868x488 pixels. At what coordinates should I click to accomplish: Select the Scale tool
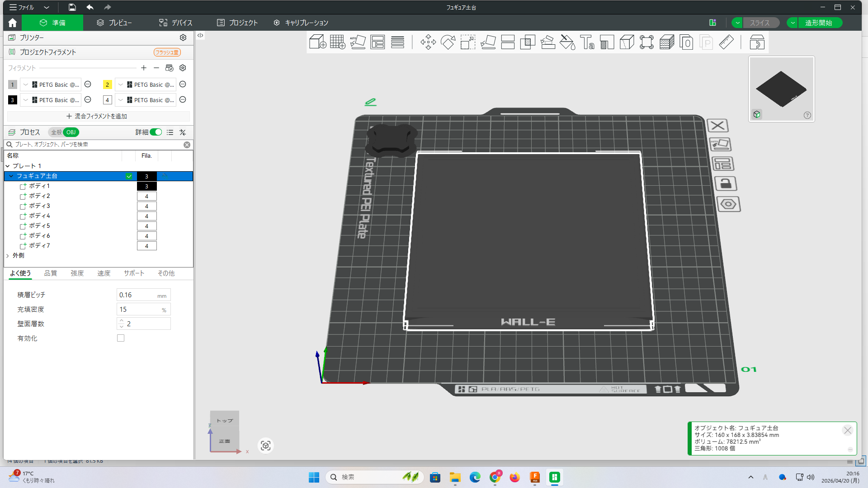pos(468,42)
